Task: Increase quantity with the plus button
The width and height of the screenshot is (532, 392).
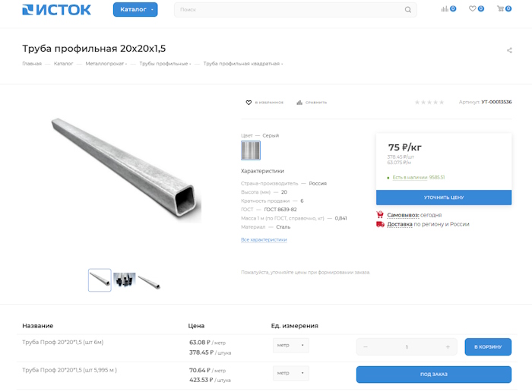Action: (x=448, y=347)
